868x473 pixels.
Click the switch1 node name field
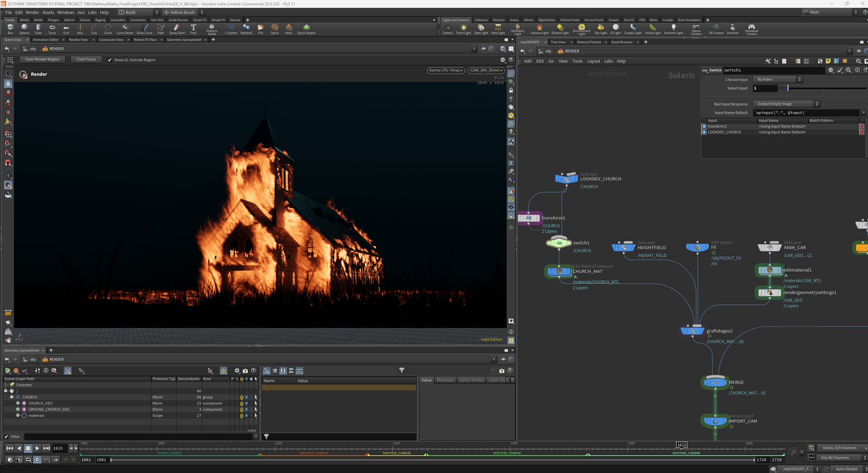773,70
